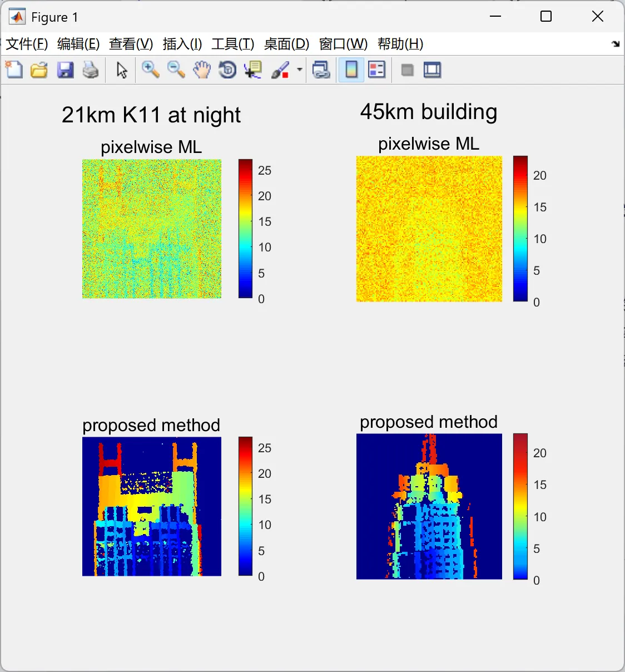The width and height of the screenshot is (625, 672).
Task: Print the figure using the printer icon
Action: click(x=91, y=70)
